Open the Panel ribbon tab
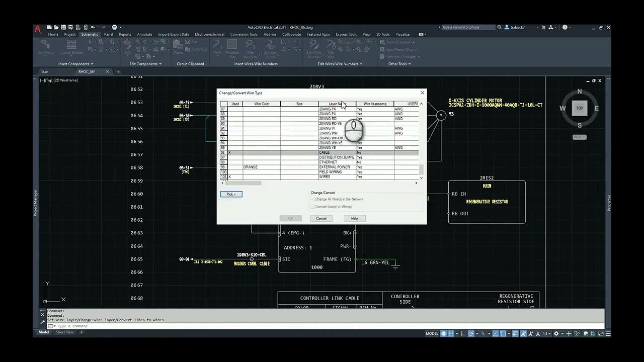 pyautogui.click(x=108, y=34)
